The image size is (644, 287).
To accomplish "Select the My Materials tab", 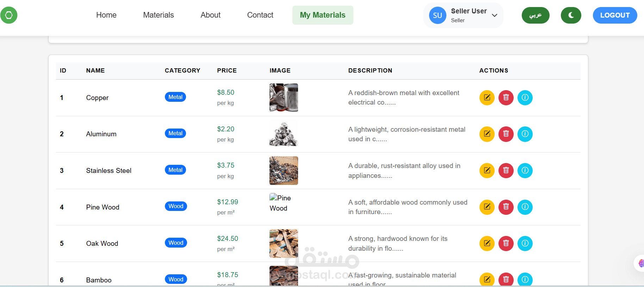I will 323,15.
